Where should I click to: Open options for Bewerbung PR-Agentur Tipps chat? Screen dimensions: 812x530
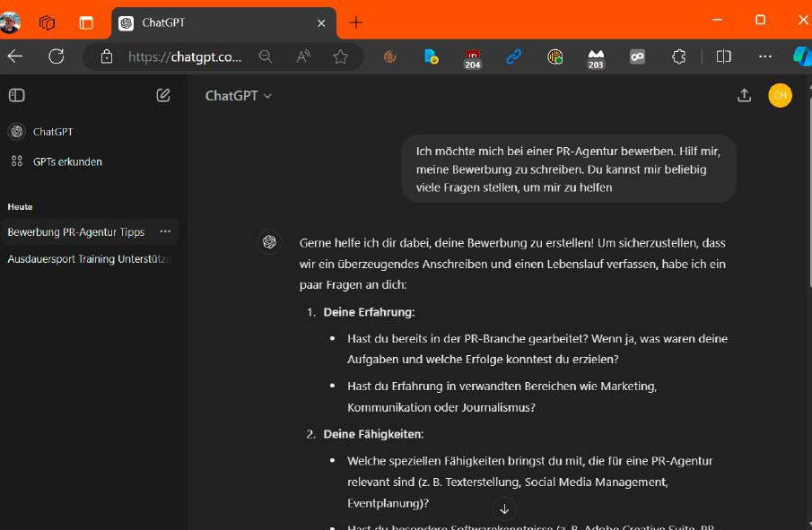[x=165, y=231]
